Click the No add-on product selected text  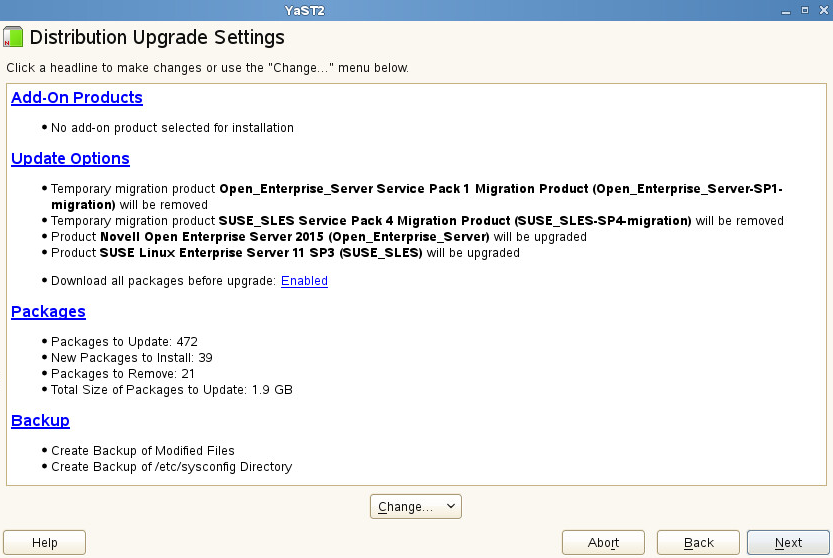coord(172,128)
